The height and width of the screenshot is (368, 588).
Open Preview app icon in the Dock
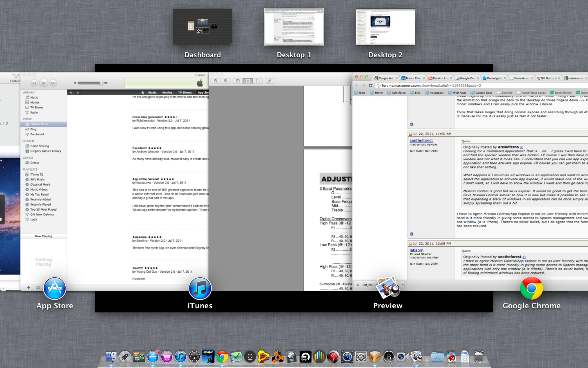point(416,357)
